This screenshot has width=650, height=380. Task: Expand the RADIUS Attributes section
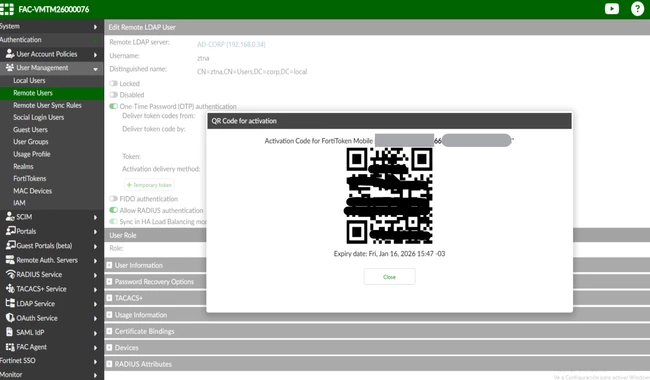click(x=109, y=364)
